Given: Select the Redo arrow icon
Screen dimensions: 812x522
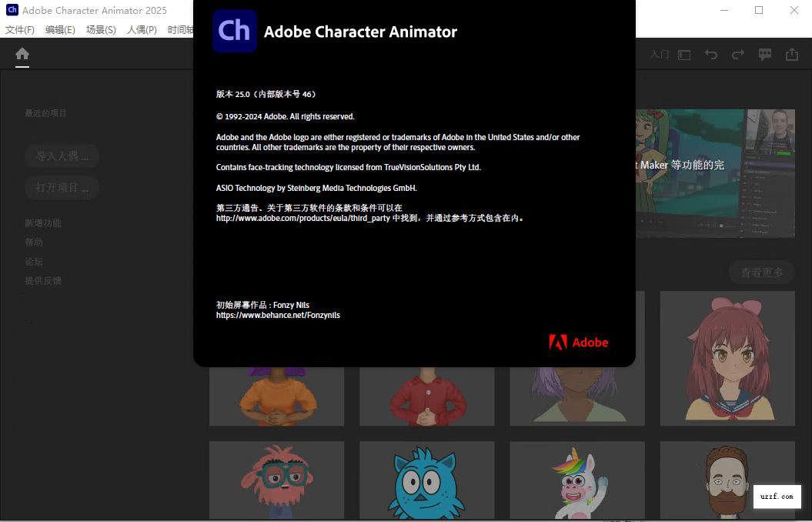Looking at the screenshot, I should click(x=737, y=55).
